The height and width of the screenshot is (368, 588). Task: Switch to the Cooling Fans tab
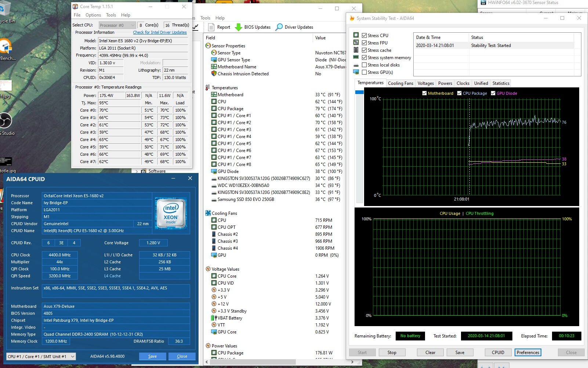pyautogui.click(x=400, y=83)
